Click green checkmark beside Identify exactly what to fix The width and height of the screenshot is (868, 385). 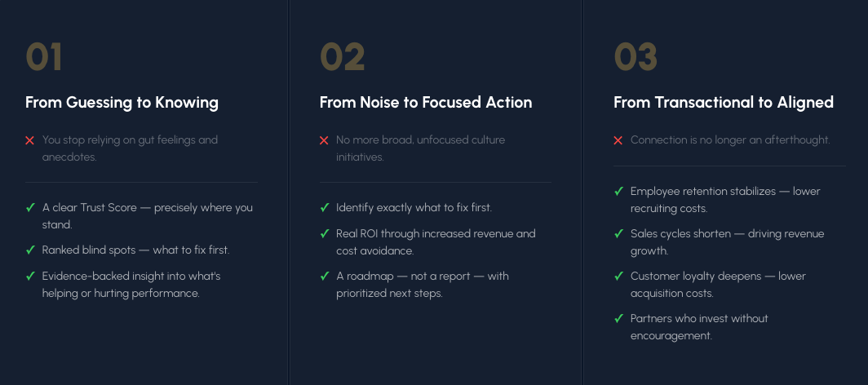click(325, 207)
